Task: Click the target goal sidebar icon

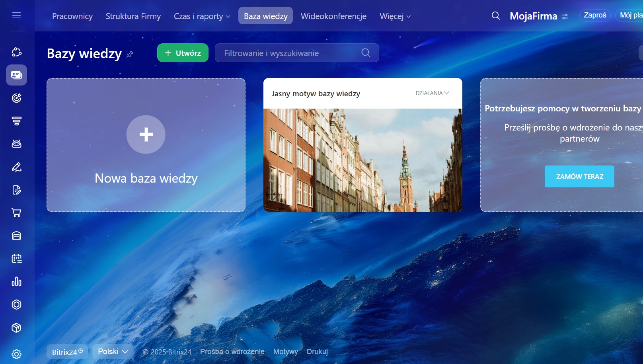Action: pos(16,98)
